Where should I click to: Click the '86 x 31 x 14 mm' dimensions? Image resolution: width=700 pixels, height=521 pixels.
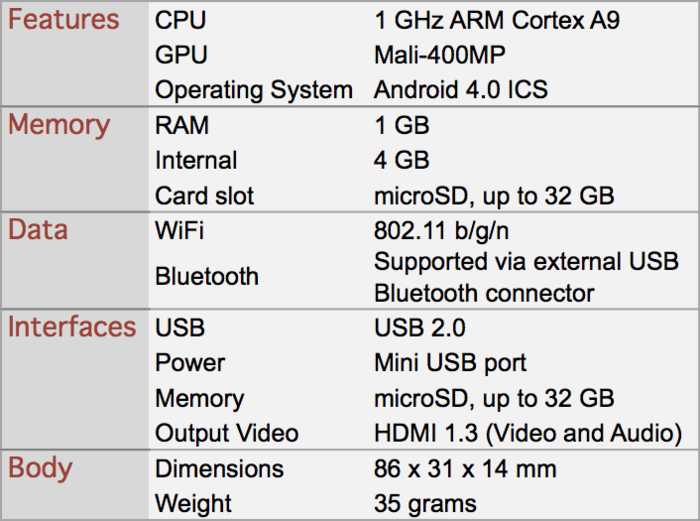pyautogui.click(x=465, y=469)
